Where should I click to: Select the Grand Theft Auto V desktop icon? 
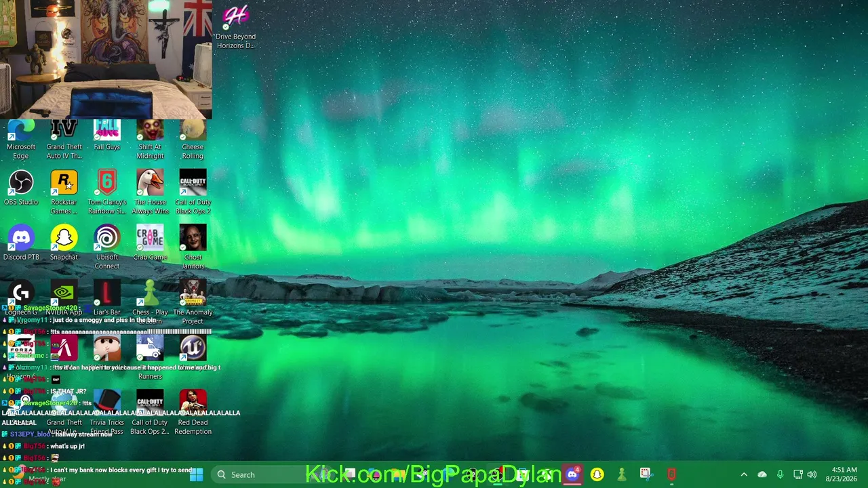(64, 412)
